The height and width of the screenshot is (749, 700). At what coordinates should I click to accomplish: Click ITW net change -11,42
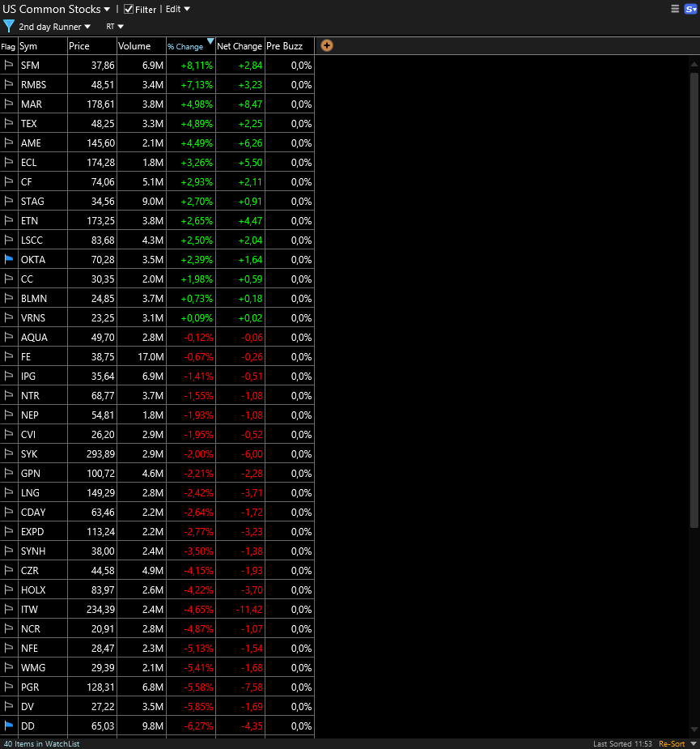249,609
